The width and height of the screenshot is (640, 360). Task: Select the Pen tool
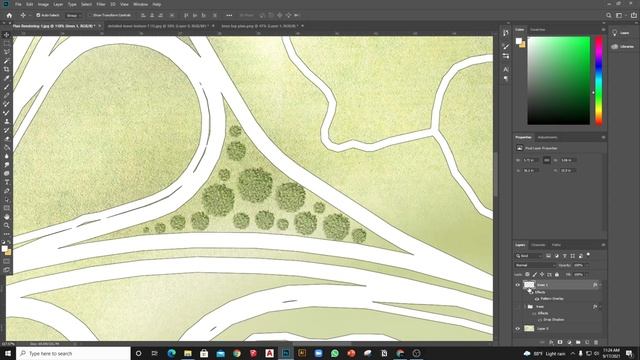7,191
